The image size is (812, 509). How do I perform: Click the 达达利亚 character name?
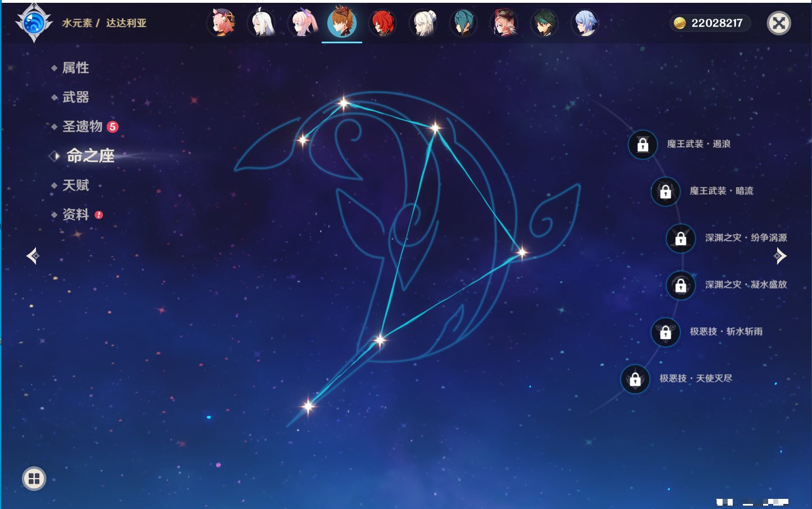point(127,23)
